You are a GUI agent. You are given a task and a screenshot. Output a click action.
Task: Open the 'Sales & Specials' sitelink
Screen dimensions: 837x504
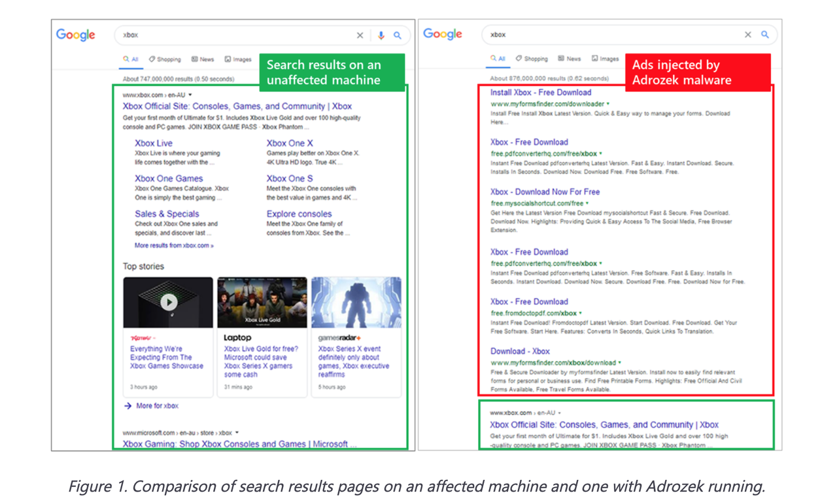[x=167, y=214]
